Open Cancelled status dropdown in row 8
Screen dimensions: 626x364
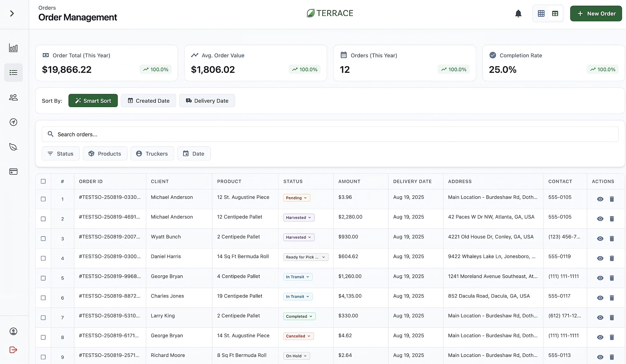coord(298,336)
